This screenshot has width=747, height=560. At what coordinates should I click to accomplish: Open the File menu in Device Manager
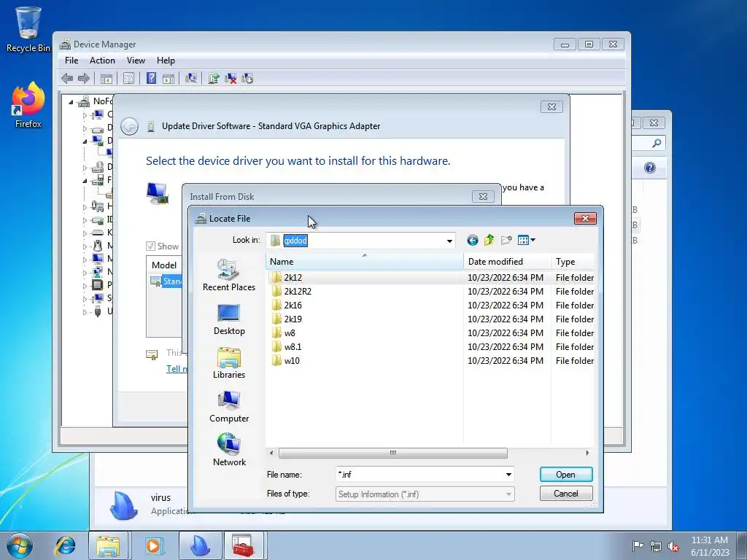point(71,61)
